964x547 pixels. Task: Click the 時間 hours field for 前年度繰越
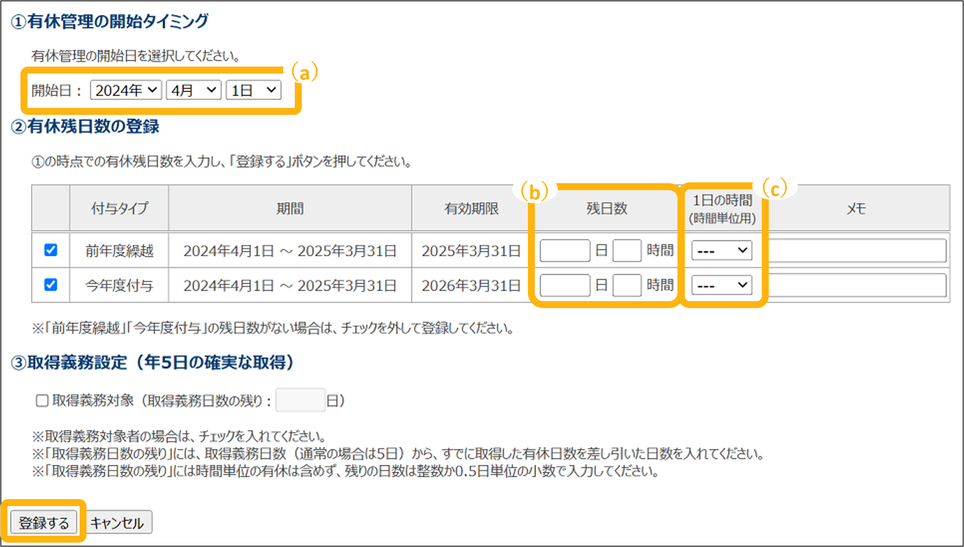coord(627,250)
